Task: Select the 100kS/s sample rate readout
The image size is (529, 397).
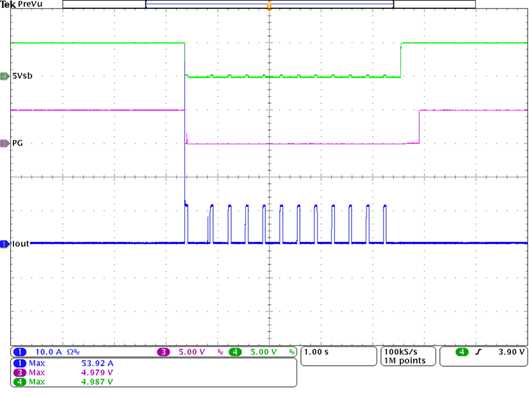Action: [x=401, y=352]
